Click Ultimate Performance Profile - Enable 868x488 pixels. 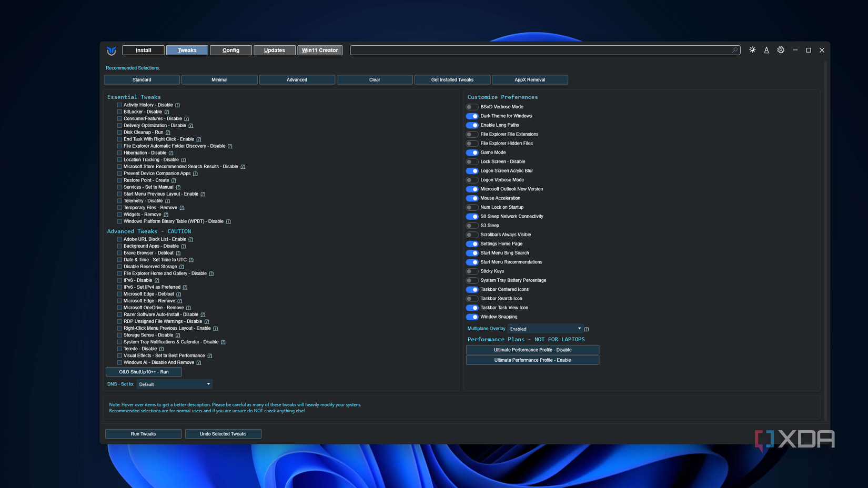click(532, 360)
